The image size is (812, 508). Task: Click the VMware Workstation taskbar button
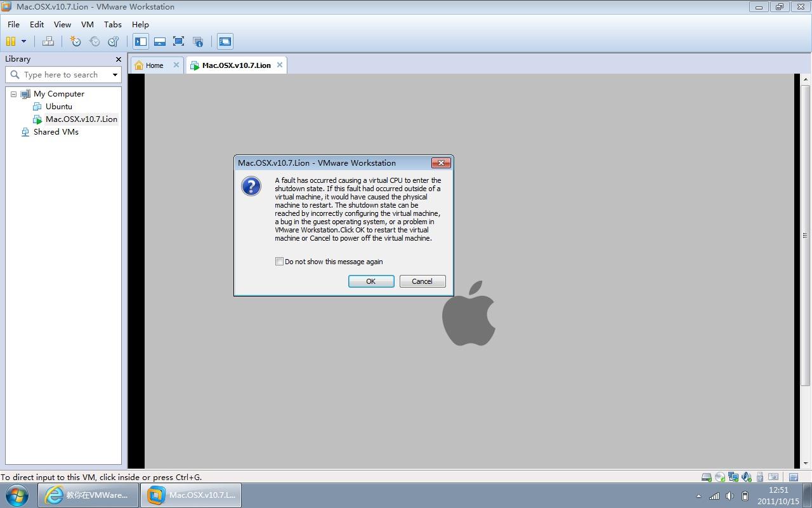(191, 495)
